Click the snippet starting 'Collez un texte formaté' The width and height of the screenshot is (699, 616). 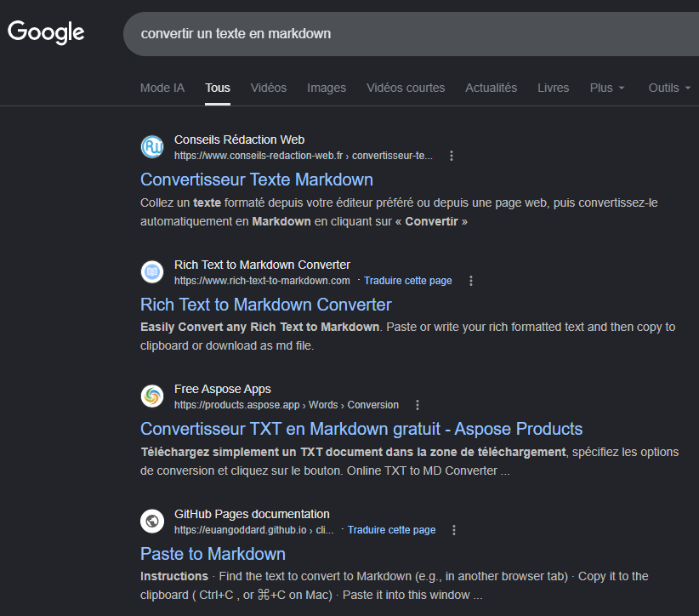point(399,213)
